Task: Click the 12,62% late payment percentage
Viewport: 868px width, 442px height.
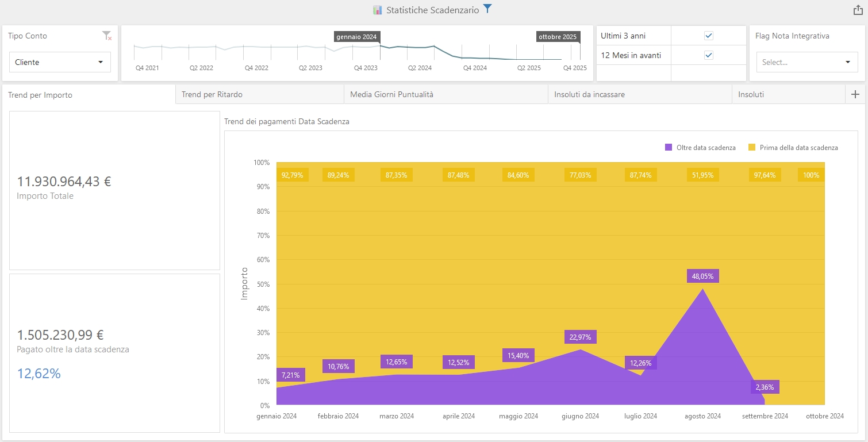Action: (x=39, y=374)
